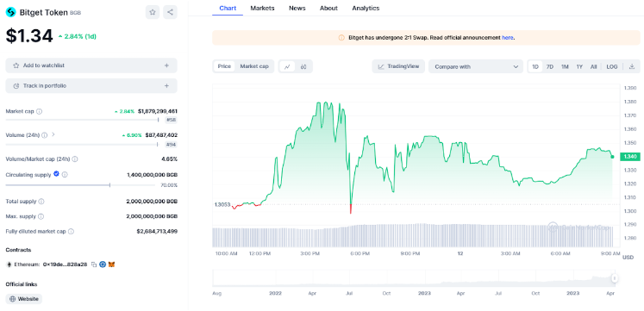Screen dimensions: 644x311
Task: Toggle chart to Price view
Action: [x=224, y=66]
